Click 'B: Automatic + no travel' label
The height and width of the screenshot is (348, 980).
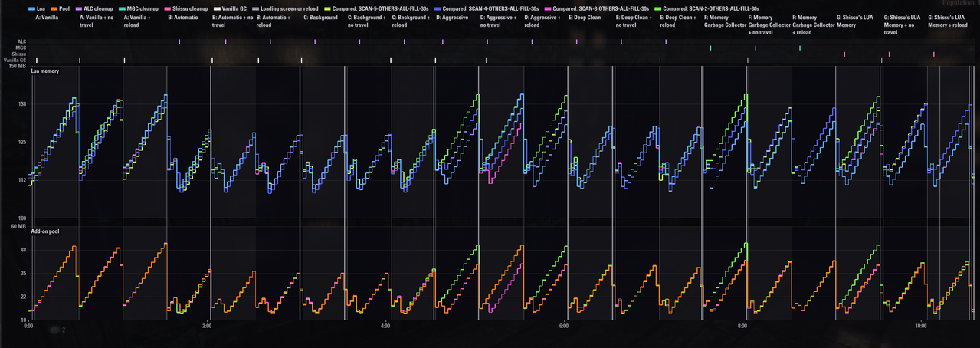[x=233, y=21]
